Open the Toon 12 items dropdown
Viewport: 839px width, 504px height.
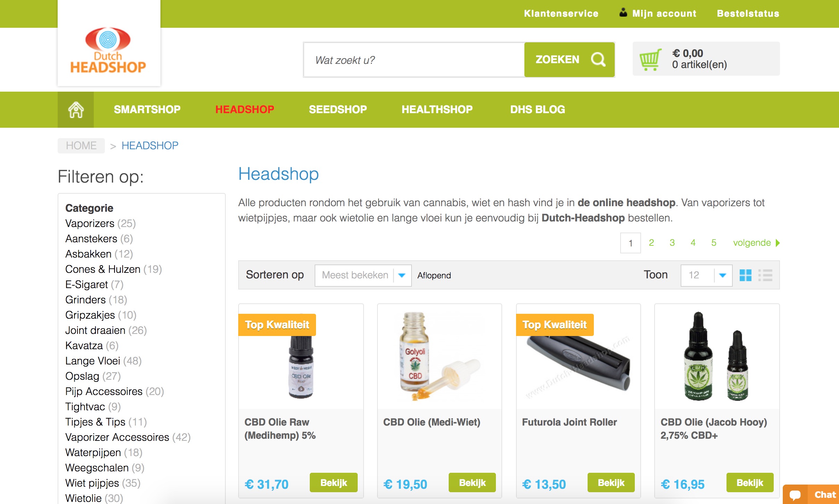click(707, 275)
